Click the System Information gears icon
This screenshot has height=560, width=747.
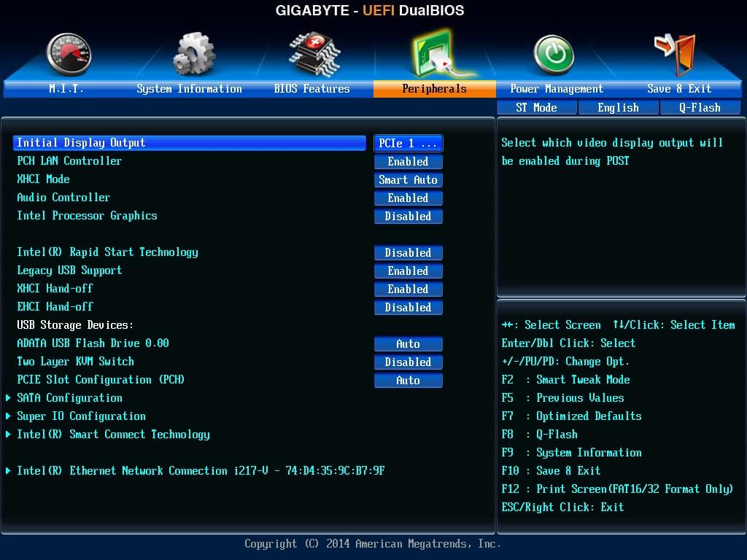(194, 53)
